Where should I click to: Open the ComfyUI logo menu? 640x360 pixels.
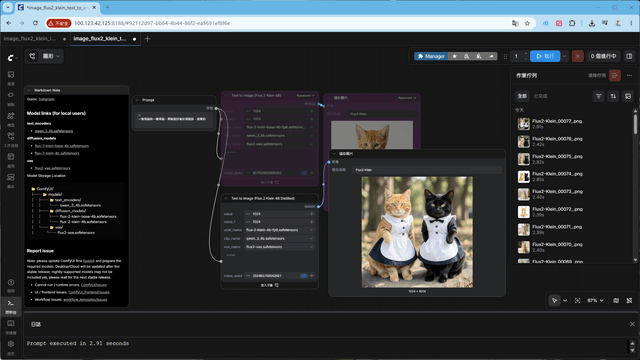tap(11, 58)
